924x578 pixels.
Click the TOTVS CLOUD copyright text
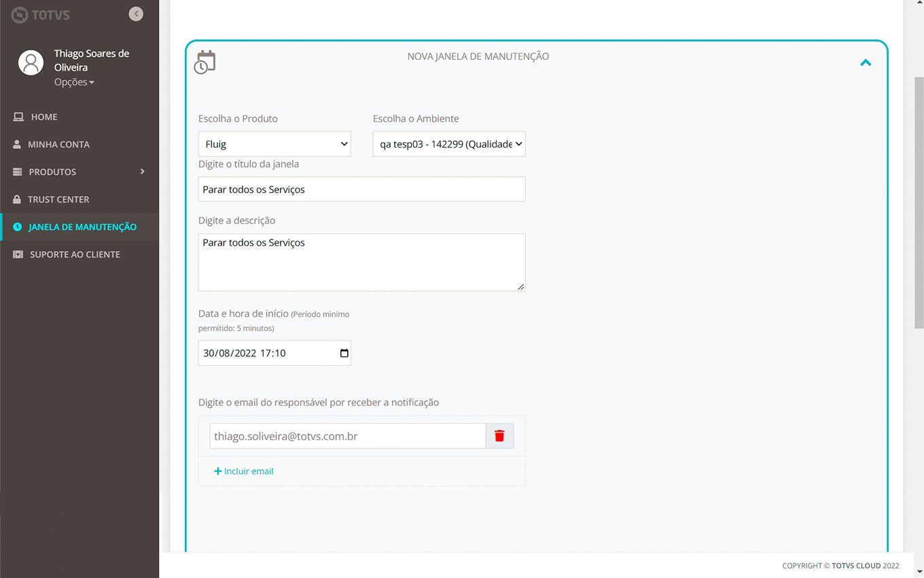(856, 566)
